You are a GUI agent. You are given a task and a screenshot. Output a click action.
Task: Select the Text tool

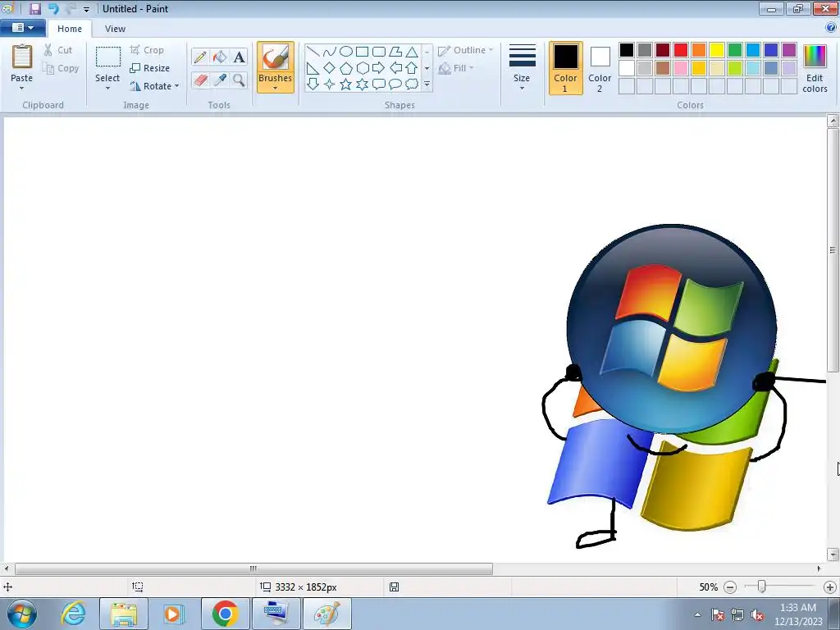[x=239, y=57]
